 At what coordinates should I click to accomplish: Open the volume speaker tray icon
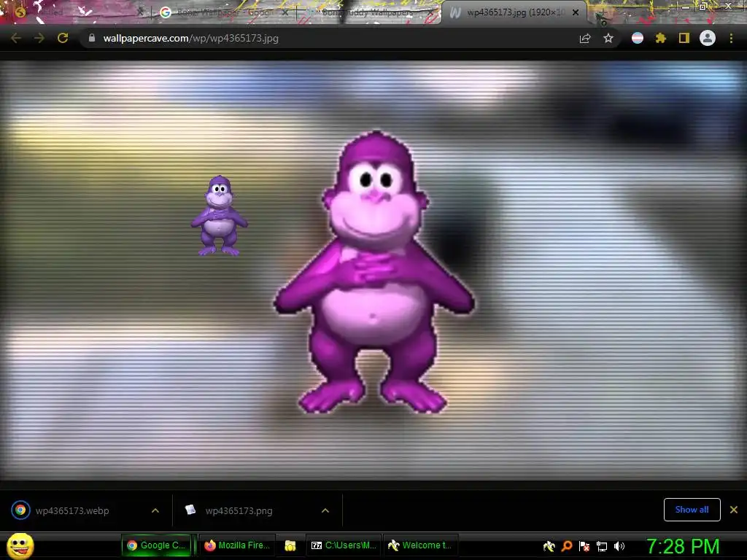click(619, 546)
